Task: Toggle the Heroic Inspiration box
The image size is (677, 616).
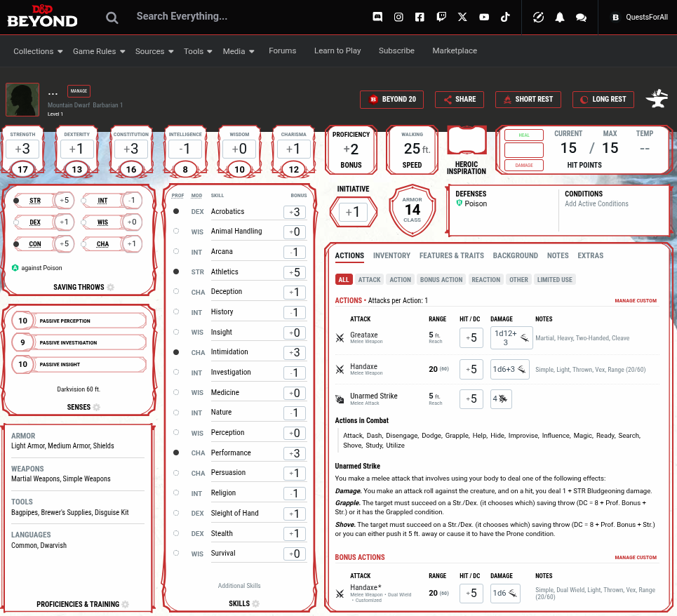Action: click(467, 140)
